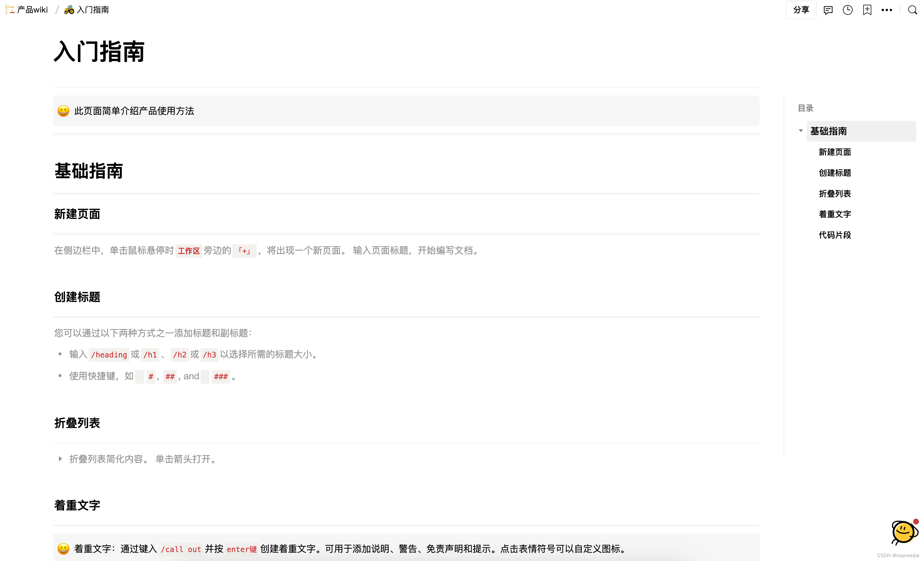Collapse 基础指南 in table of contents
Viewport: 924px width, 561px height.
point(801,131)
